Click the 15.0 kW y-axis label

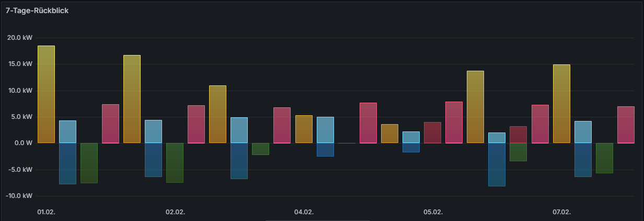pyautogui.click(x=20, y=64)
